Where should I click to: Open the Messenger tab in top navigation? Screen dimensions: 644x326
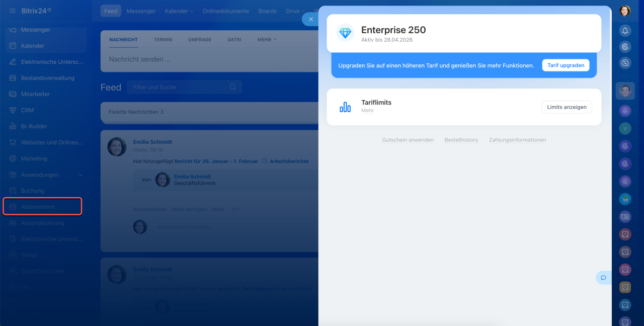coord(141,11)
